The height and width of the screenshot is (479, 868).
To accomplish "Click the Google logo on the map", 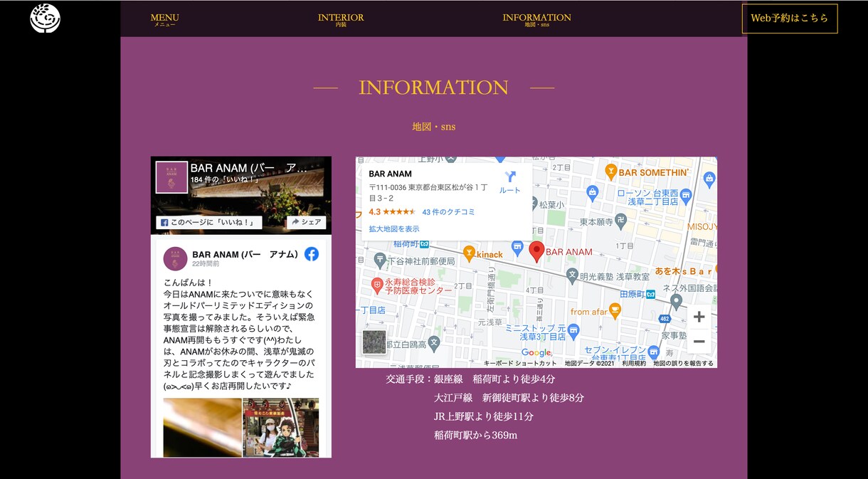I will coord(536,352).
